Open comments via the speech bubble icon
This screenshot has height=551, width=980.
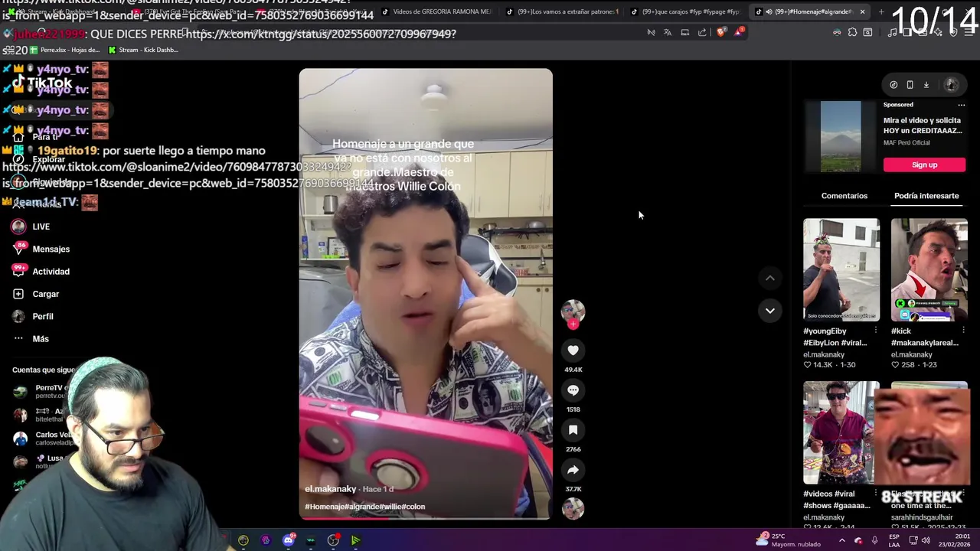[x=573, y=390]
